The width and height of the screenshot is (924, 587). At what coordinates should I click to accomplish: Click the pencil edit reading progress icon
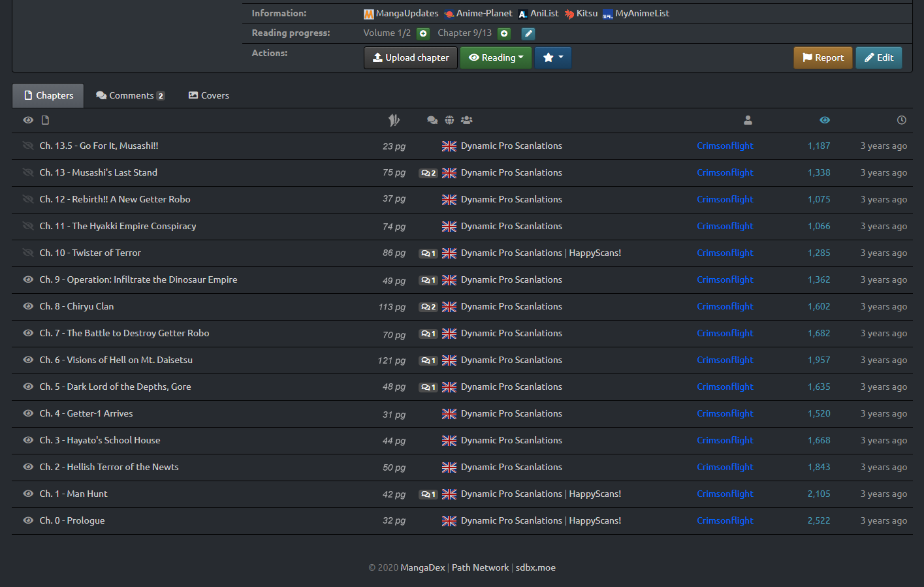coord(528,33)
